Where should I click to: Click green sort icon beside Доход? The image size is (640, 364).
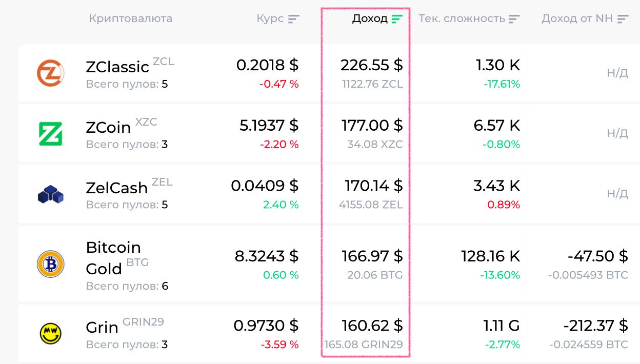397,19
